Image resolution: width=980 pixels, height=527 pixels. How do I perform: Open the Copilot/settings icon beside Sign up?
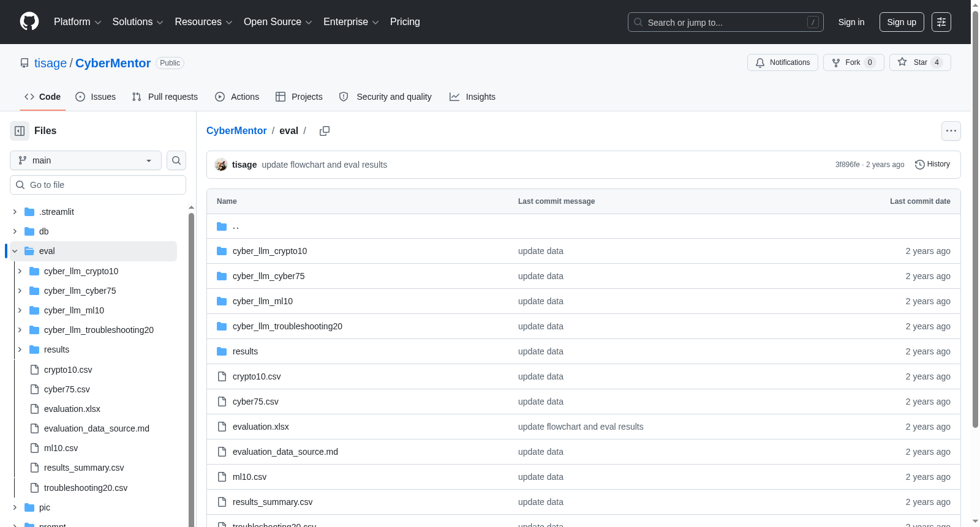pyautogui.click(x=941, y=22)
